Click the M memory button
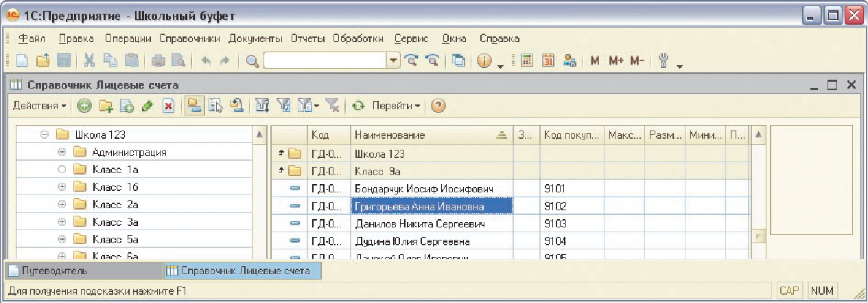This screenshot has height=303, width=868. [595, 60]
